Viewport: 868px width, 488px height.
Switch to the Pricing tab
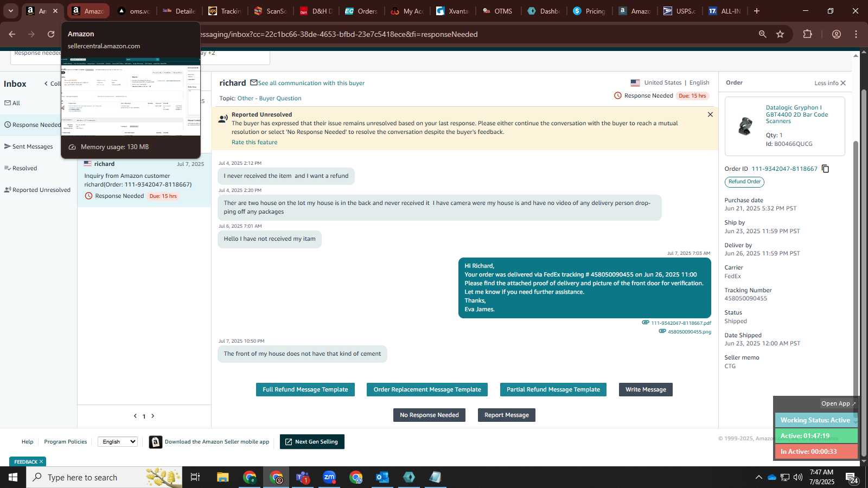(x=590, y=11)
